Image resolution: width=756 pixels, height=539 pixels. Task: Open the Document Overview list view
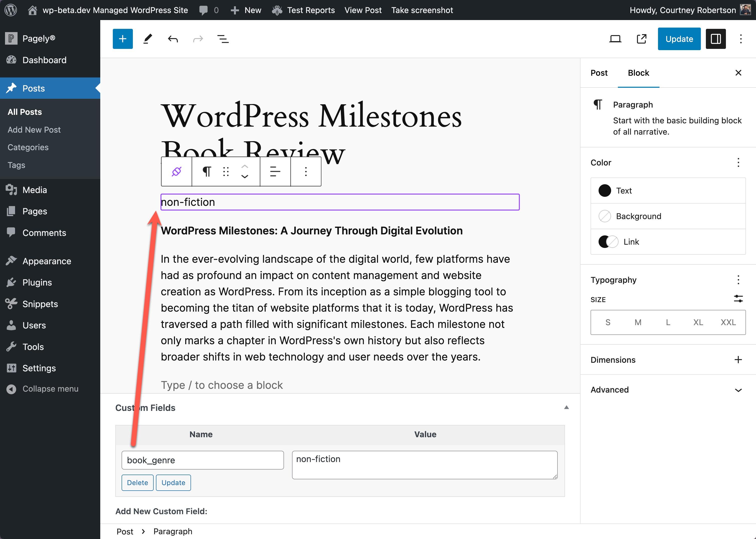(x=223, y=39)
